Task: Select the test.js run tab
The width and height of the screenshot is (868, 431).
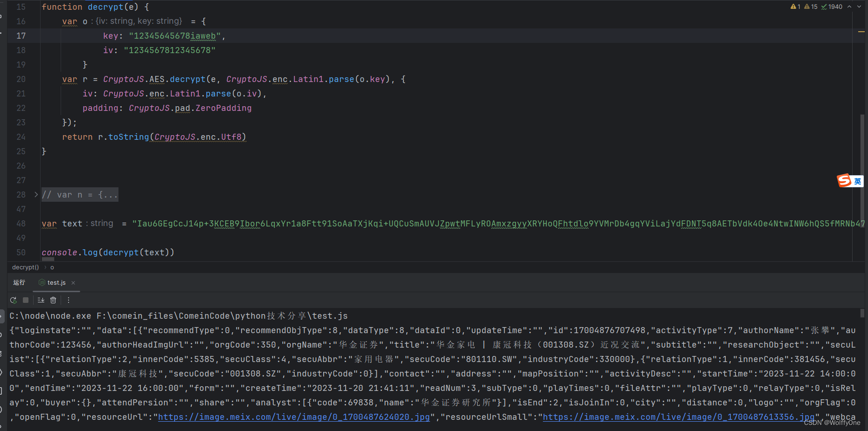Action: pyautogui.click(x=56, y=282)
